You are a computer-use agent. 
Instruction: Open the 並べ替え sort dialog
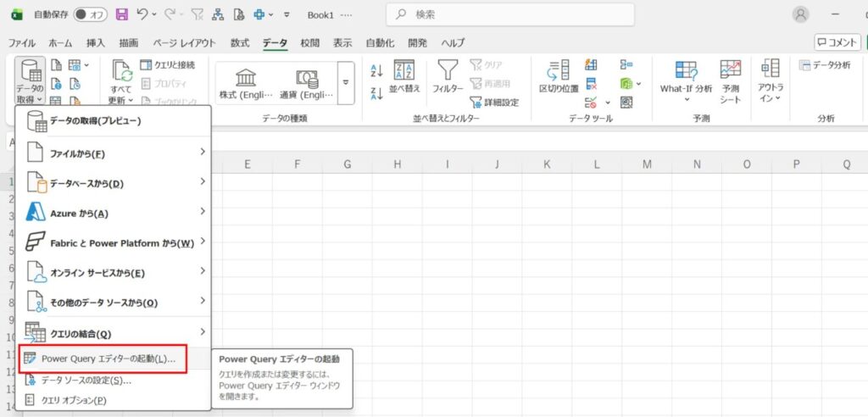tap(404, 76)
